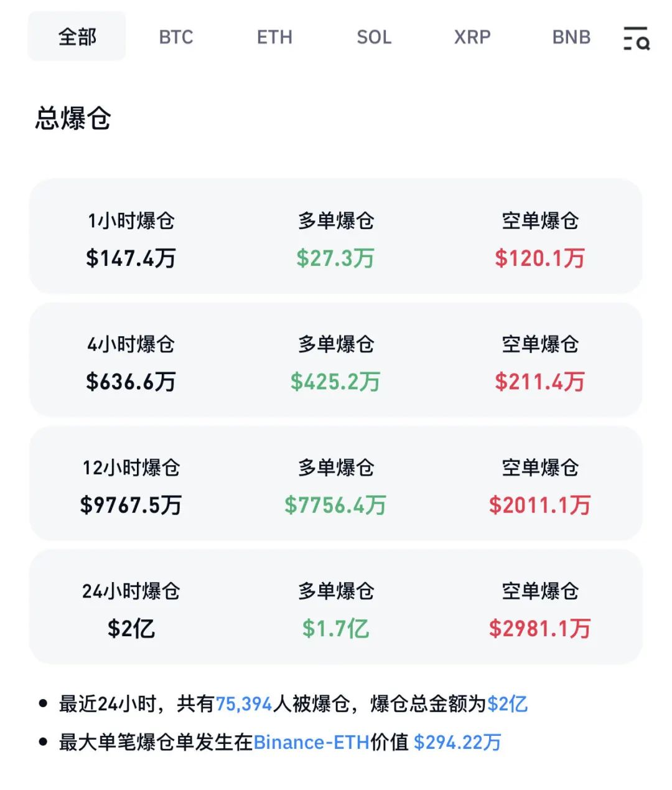Select the 24-hour short liquidation $2981.1万

539,628
